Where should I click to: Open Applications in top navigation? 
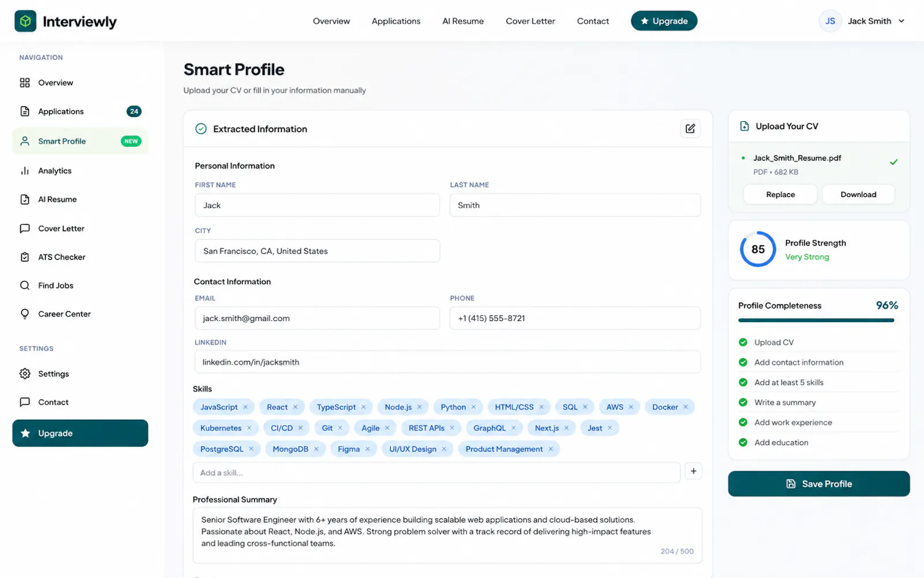click(x=396, y=21)
